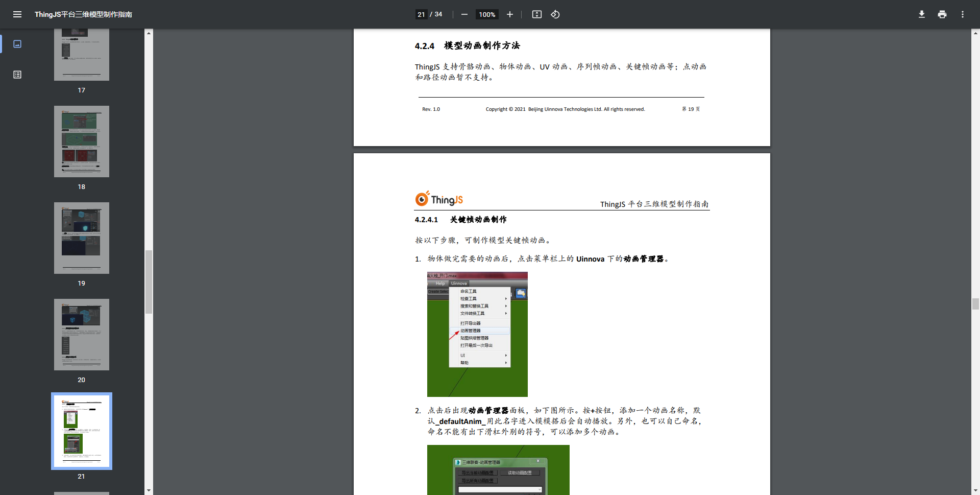Download the PDF file
Image resolution: width=980 pixels, height=495 pixels.
point(922,14)
